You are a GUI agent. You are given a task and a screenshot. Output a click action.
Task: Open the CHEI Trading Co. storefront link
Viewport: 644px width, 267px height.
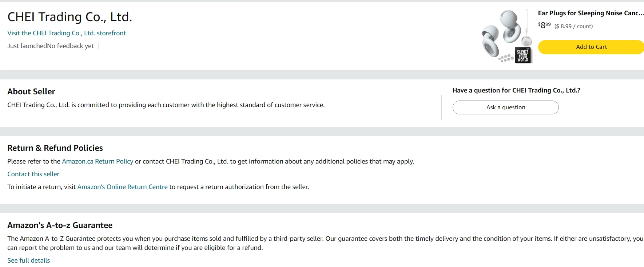tap(67, 33)
